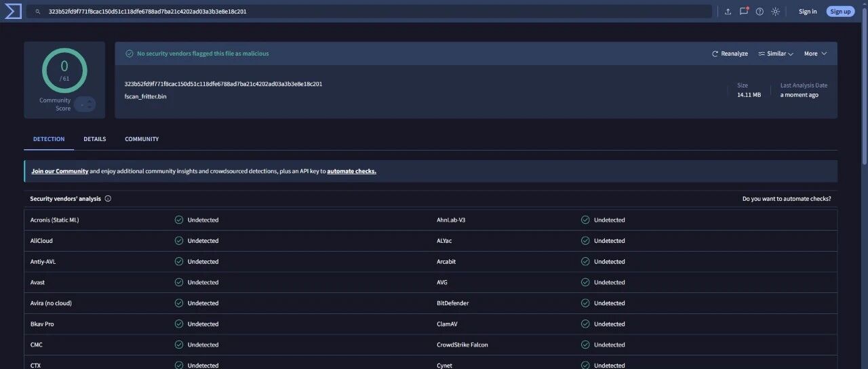Click the Undetected check icon for AVG
This screenshot has height=369, width=868.
585,282
